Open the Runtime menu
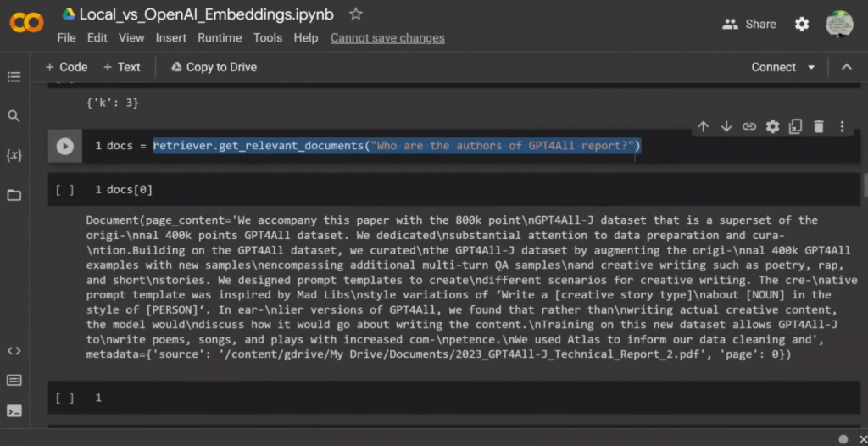Image resolution: width=868 pixels, height=446 pixels. 220,37
